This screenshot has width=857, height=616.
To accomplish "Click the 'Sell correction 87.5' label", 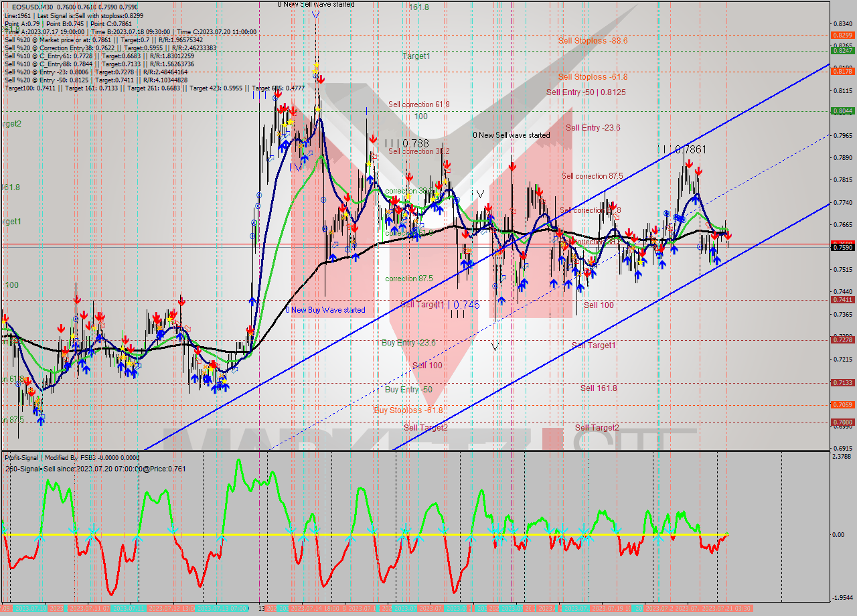I will (592, 176).
